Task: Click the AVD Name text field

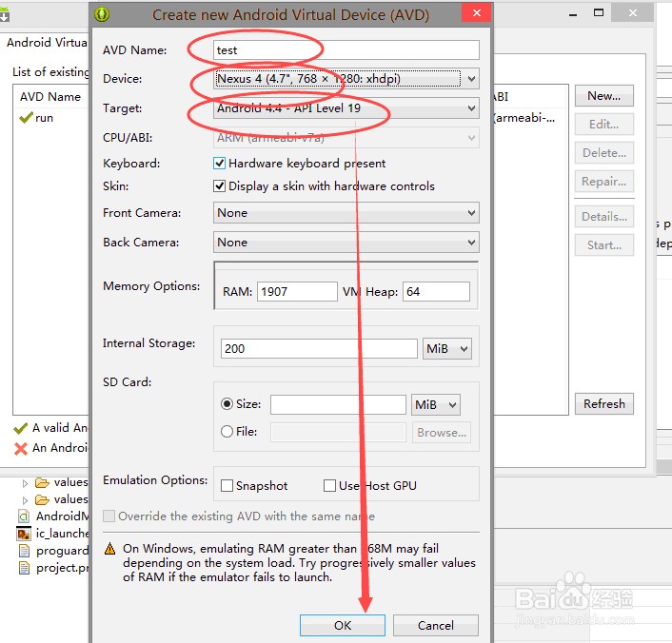Action: tap(346, 50)
